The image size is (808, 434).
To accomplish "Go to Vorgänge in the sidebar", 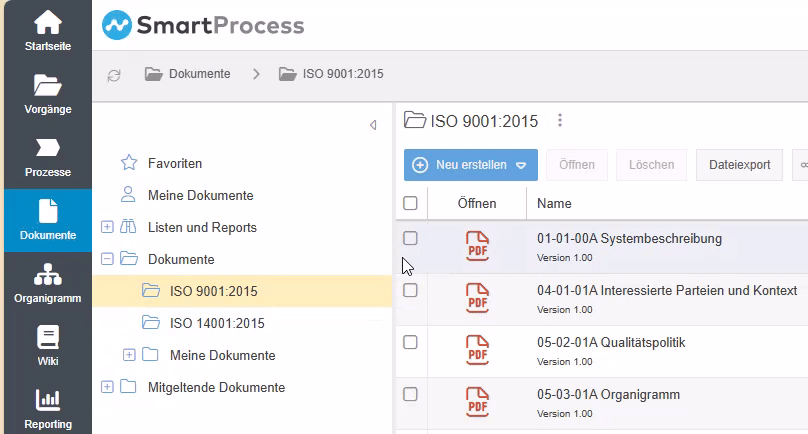I will coord(46,92).
